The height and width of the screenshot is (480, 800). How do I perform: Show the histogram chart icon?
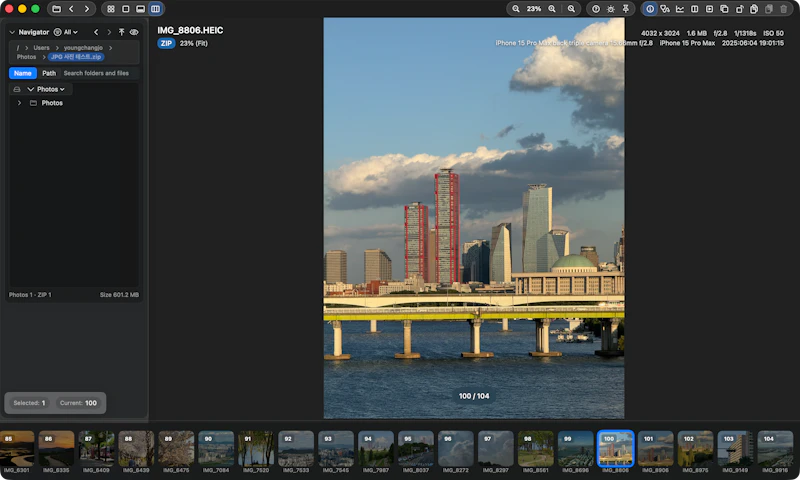[680, 9]
